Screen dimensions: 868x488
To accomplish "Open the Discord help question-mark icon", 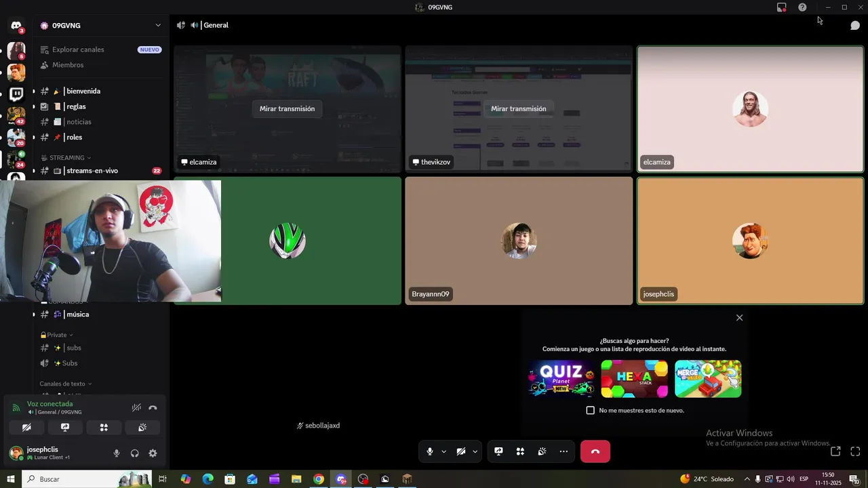I will (x=802, y=7).
